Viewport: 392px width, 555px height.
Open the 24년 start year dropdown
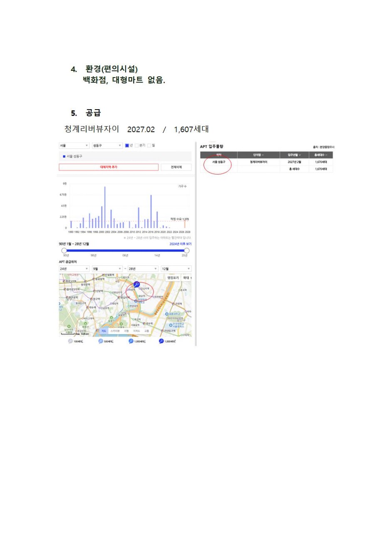click(x=74, y=269)
